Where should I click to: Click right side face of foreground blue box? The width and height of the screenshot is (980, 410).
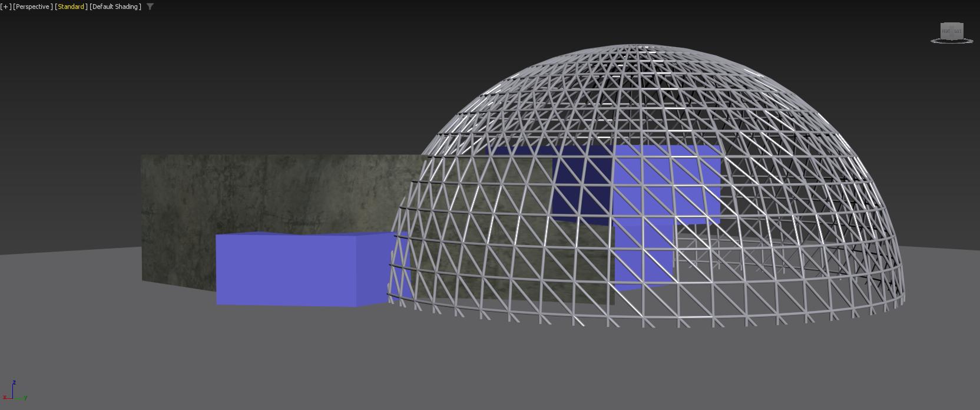pos(372,270)
